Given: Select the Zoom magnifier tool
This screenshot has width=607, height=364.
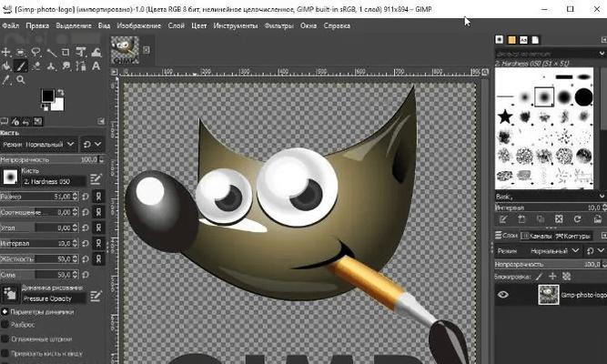Looking at the screenshot, I should click(x=21, y=80).
